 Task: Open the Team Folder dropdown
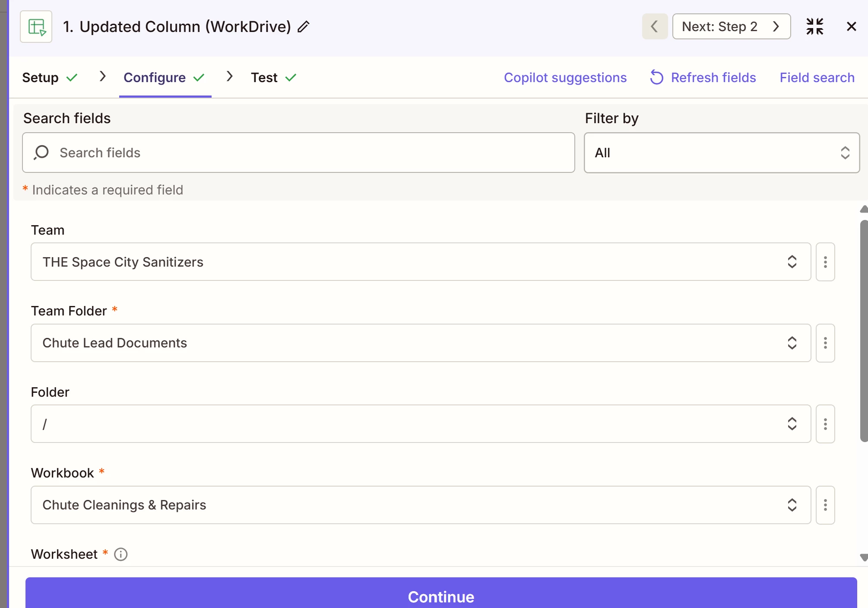pos(420,343)
